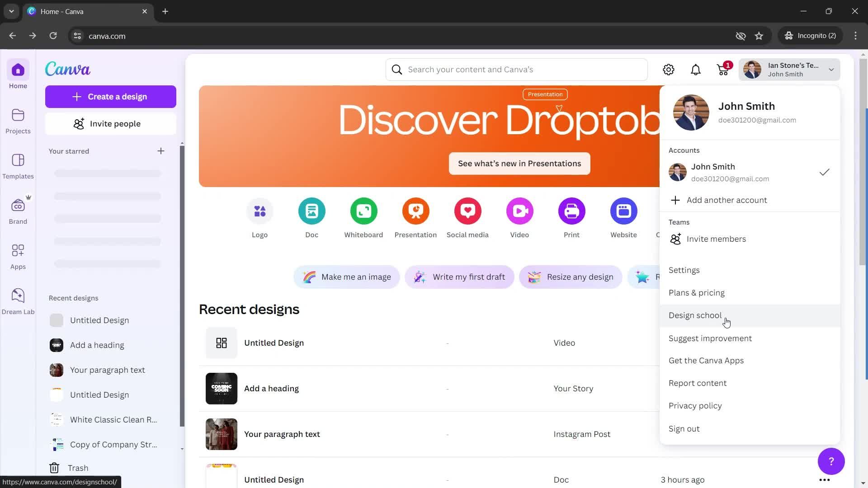Screen dimensions: 868x488
Task: Open Add a heading design thumbnail
Action: [x=222, y=389]
